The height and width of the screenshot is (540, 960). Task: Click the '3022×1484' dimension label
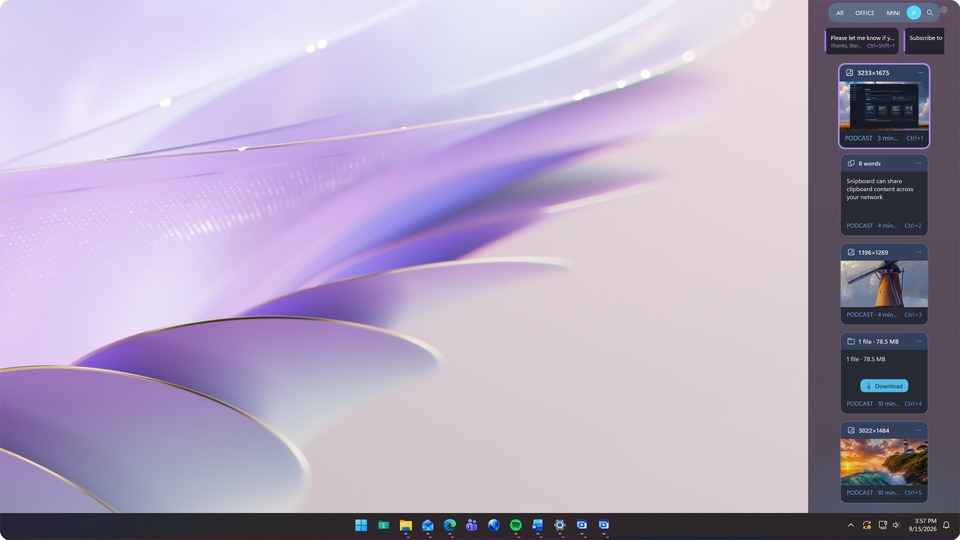click(x=874, y=430)
